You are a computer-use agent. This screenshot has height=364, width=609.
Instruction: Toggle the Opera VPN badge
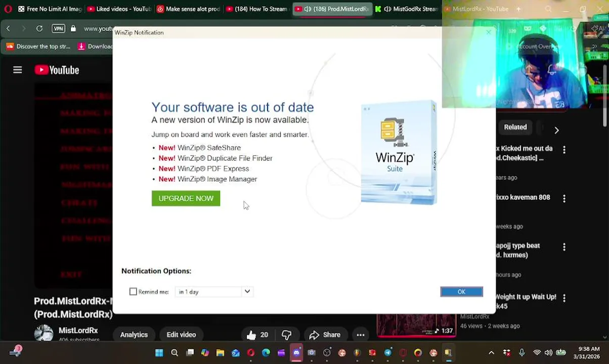58,29
